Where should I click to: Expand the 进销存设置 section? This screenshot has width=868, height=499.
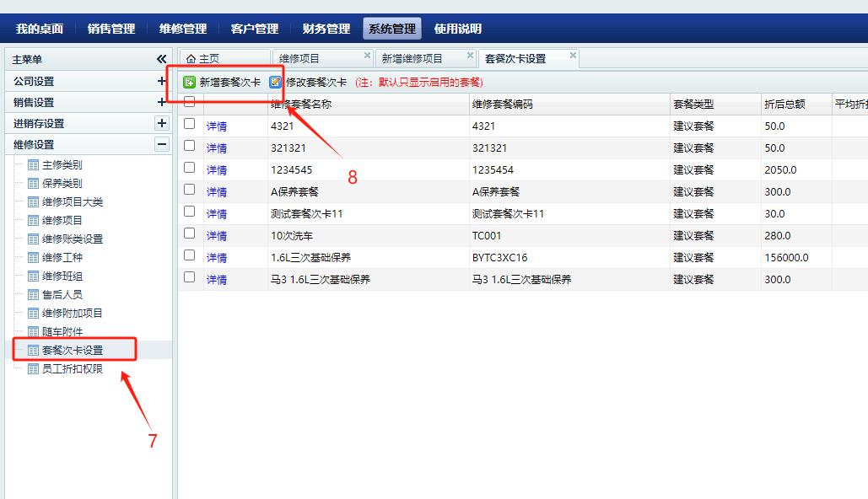click(x=162, y=123)
